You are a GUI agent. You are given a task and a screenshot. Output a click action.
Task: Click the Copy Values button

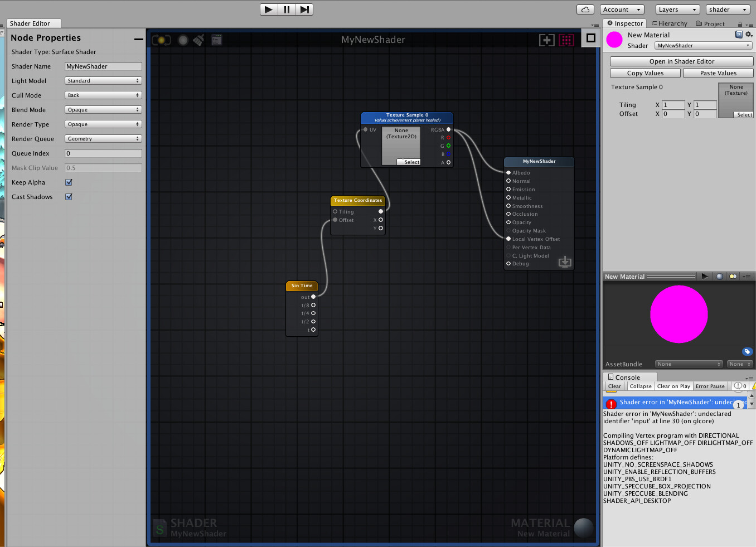coord(644,72)
